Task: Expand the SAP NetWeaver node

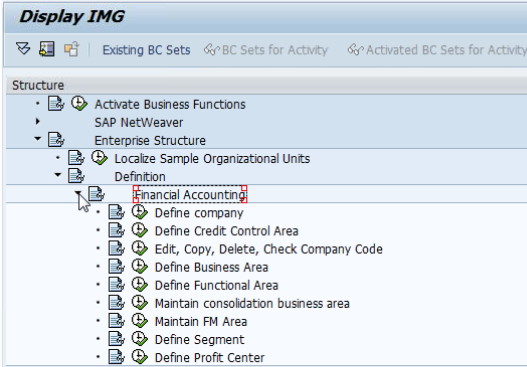Action: pyautogui.click(x=38, y=122)
